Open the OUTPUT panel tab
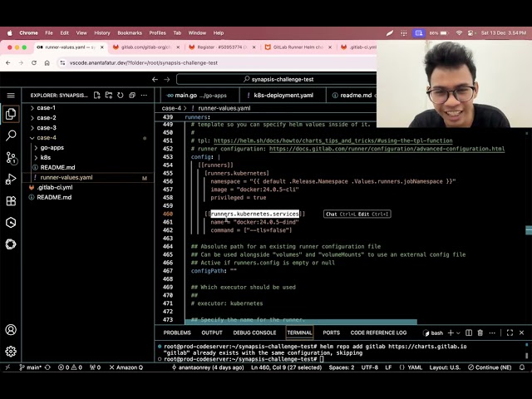532x399 pixels. tap(212, 332)
